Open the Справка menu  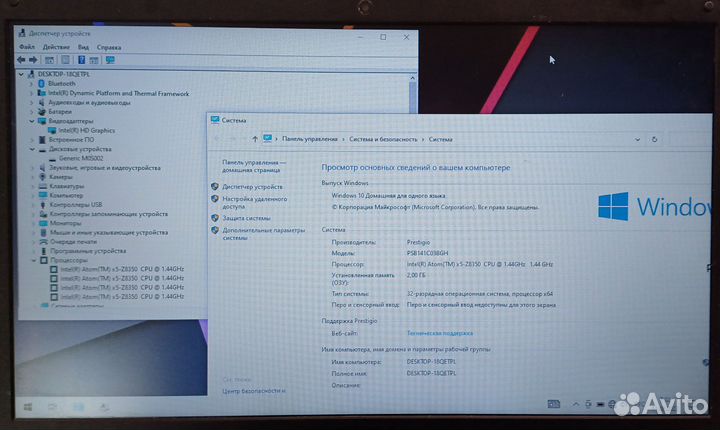point(110,47)
